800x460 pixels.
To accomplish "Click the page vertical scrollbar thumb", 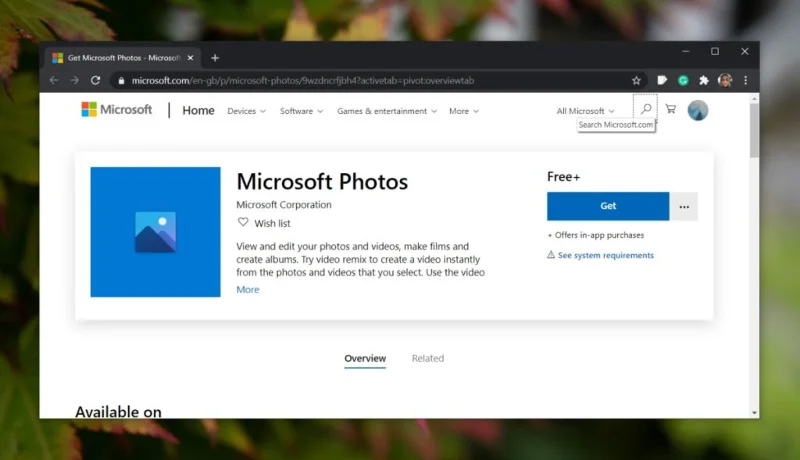I will tap(754, 132).
